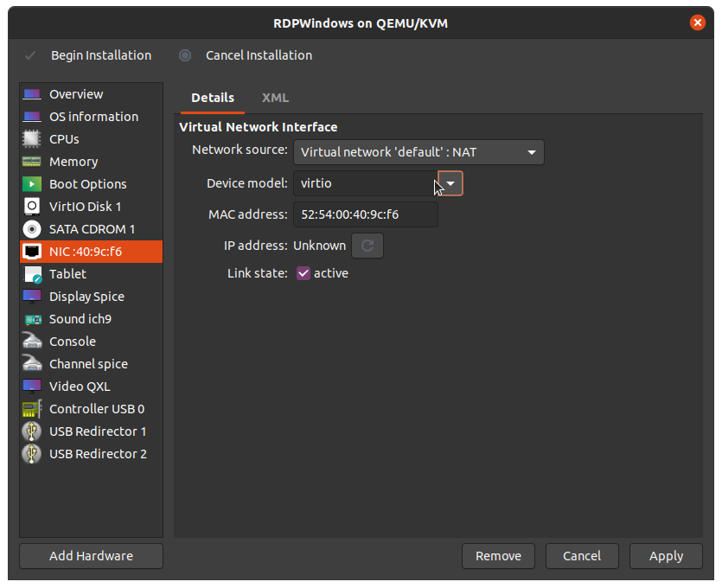Click the USB Redirector 1 icon
Screen dimensions: 722x588
(32, 431)
